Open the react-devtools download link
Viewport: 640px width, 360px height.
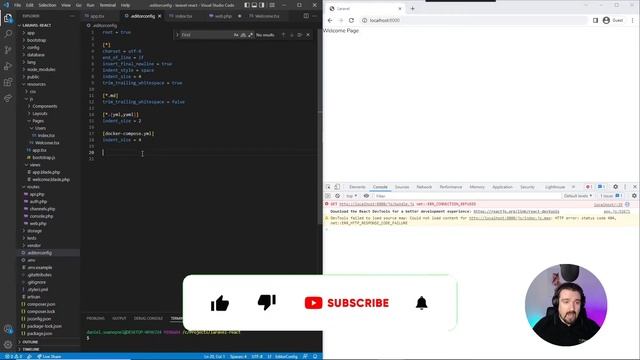(x=516, y=211)
